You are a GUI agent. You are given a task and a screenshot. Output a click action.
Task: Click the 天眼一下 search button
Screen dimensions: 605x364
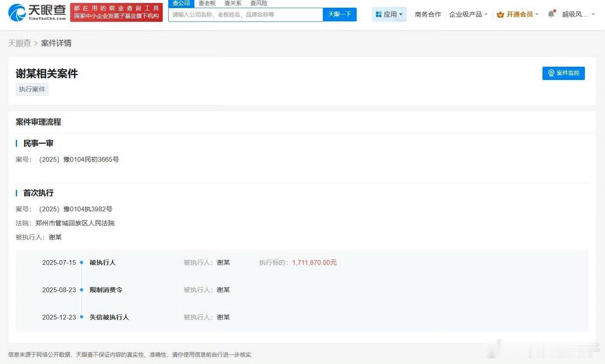pos(340,14)
